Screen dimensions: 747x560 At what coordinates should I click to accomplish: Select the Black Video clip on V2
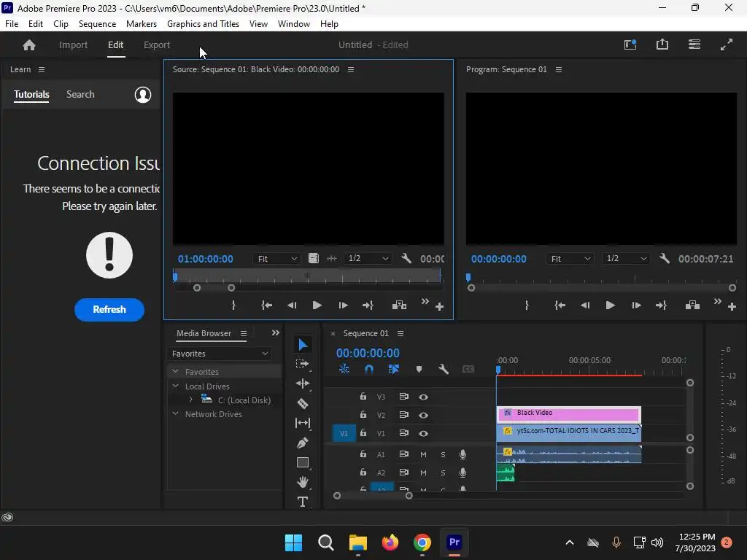click(569, 415)
